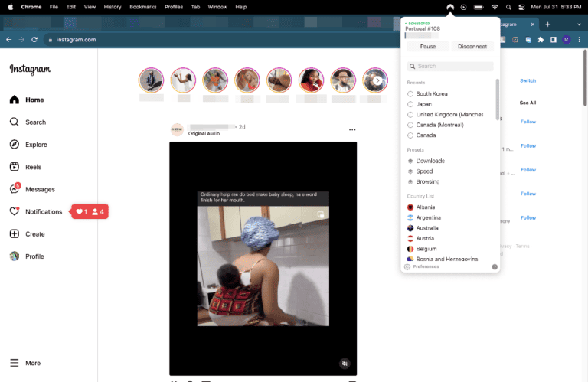Image resolution: width=588 pixels, height=382 pixels.
Task: Show next stories with arrow
Action: [x=377, y=80]
